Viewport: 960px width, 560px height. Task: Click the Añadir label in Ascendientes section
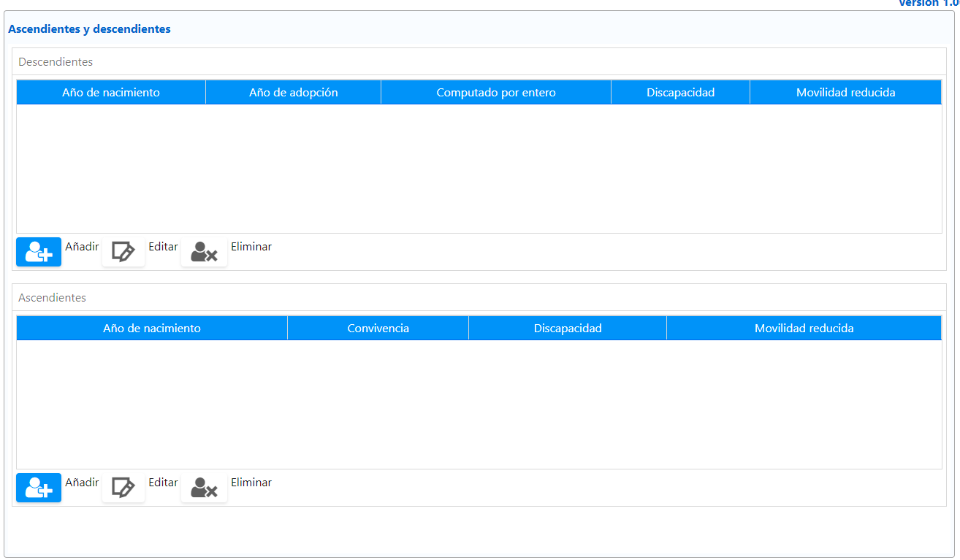[x=82, y=483]
